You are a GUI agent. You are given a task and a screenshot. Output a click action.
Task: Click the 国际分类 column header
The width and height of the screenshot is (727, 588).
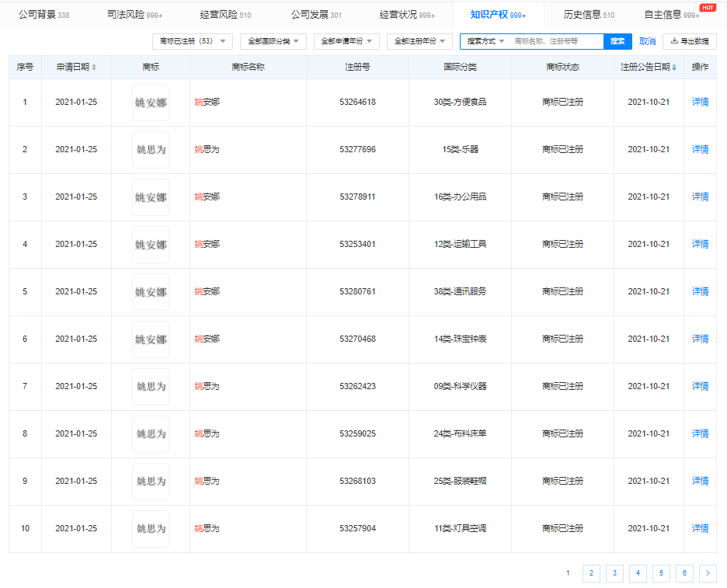(x=460, y=68)
